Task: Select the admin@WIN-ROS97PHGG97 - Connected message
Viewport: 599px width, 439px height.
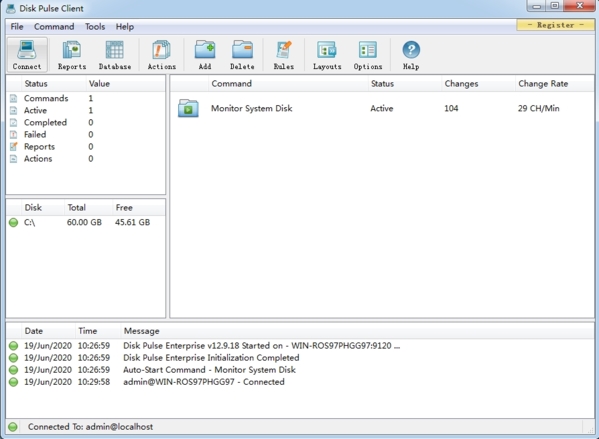Action: pyautogui.click(x=204, y=382)
